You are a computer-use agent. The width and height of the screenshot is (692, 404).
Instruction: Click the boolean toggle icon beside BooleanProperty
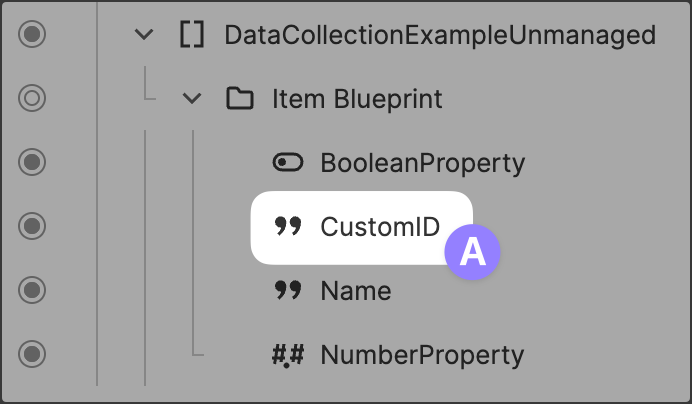pos(288,162)
